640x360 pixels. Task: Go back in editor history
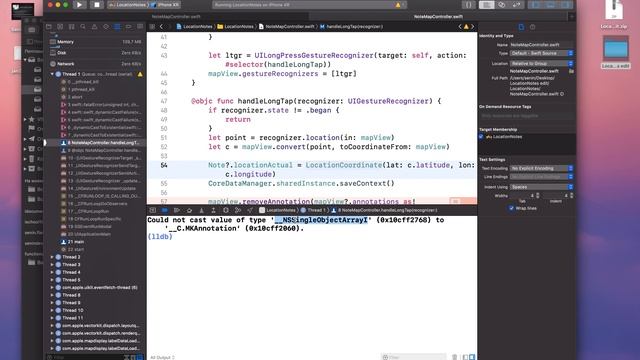[x=161, y=27]
